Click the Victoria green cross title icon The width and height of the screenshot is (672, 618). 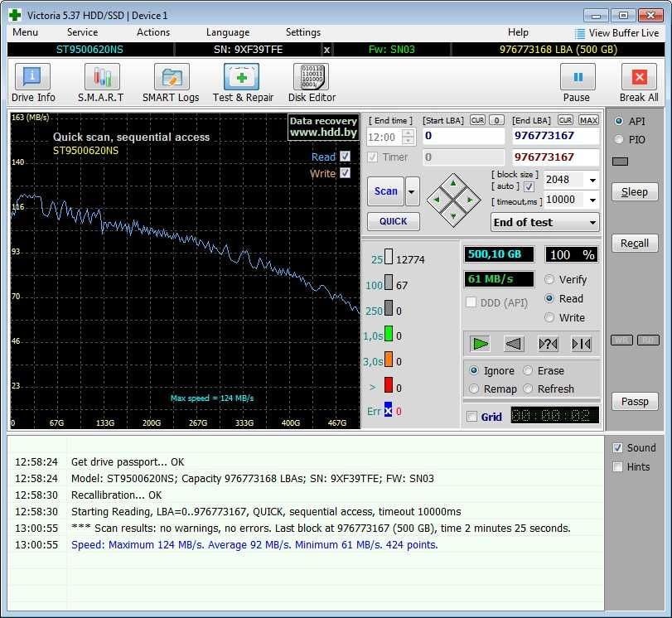(x=15, y=16)
